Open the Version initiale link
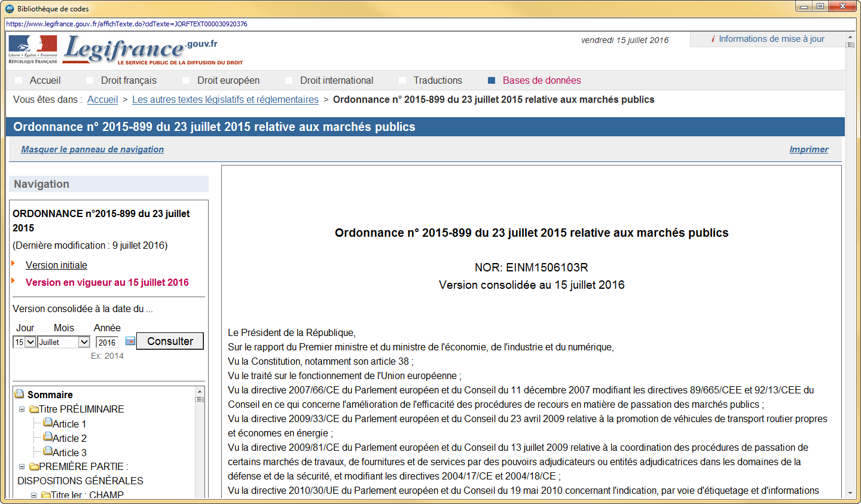Viewport: 861px width, 504px height. click(56, 265)
